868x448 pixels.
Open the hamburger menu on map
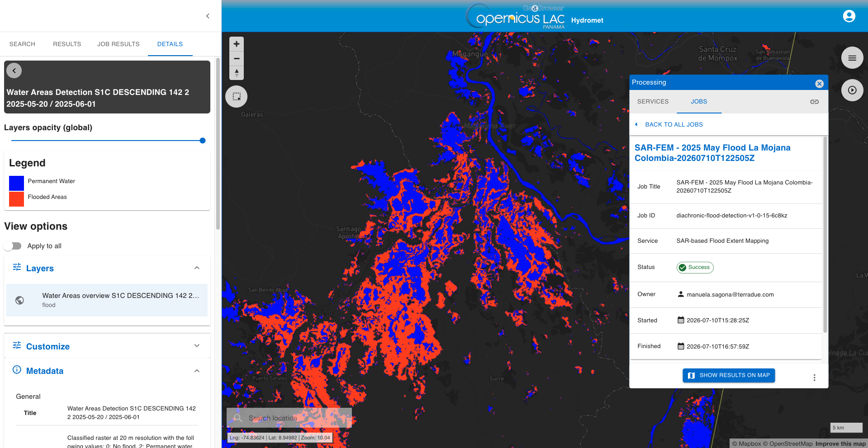852,58
